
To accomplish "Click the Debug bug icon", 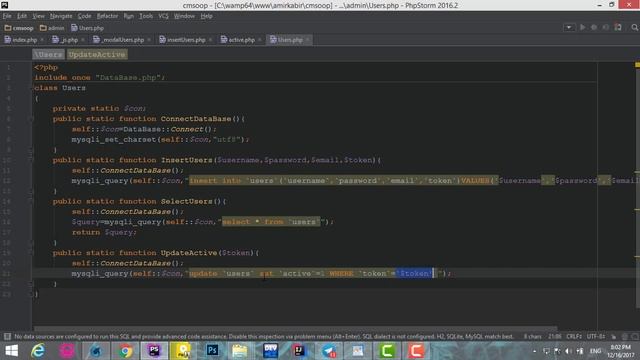I will pyautogui.click(x=594, y=27).
